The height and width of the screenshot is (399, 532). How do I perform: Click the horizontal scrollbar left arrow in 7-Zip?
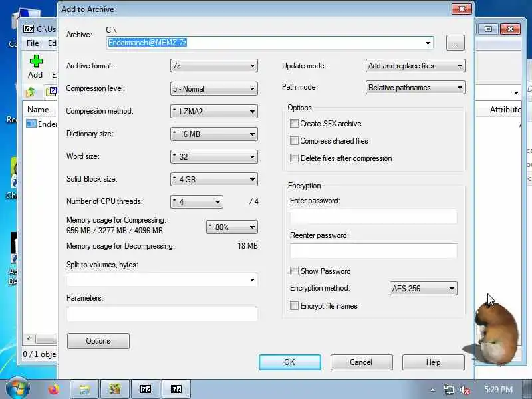click(29, 338)
